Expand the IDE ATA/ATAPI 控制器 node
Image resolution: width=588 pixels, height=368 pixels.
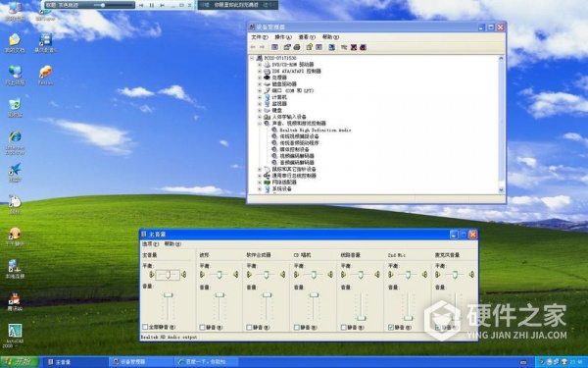pyautogui.click(x=260, y=71)
